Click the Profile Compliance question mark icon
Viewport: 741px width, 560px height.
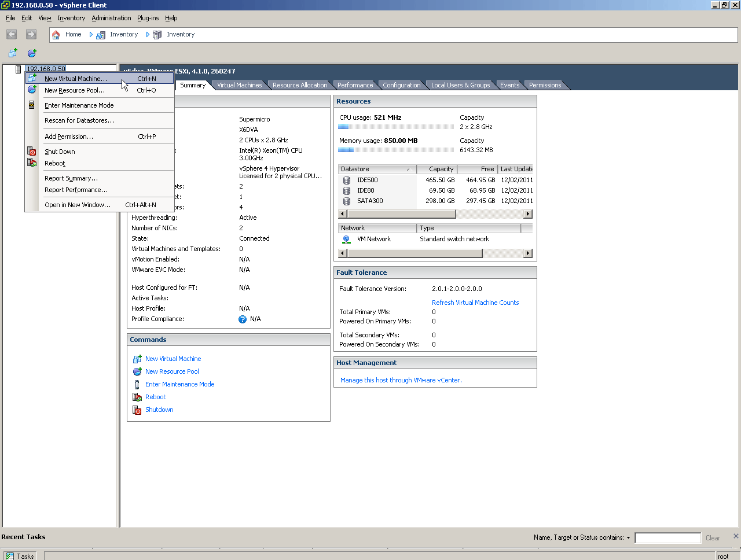pyautogui.click(x=243, y=319)
